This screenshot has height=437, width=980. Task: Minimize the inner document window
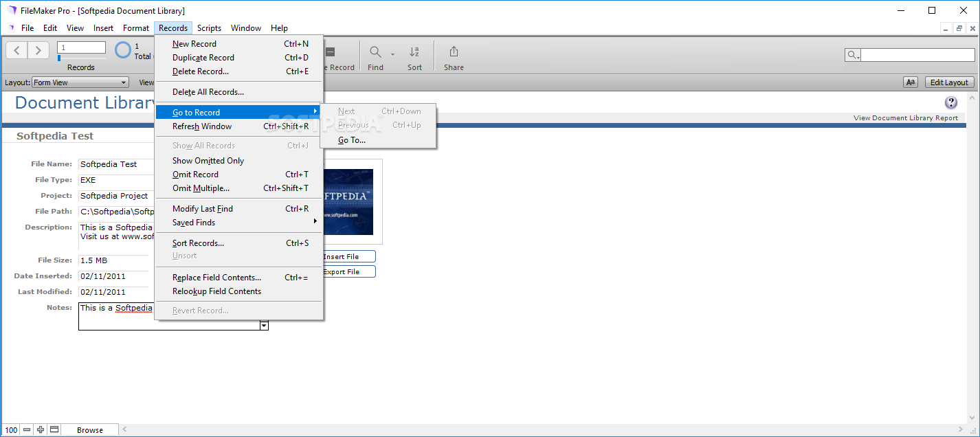(947, 28)
